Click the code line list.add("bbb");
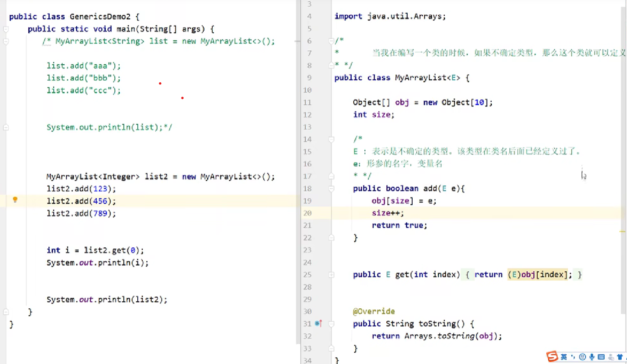Image resolution: width=627 pixels, height=364 pixels. (84, 78)
